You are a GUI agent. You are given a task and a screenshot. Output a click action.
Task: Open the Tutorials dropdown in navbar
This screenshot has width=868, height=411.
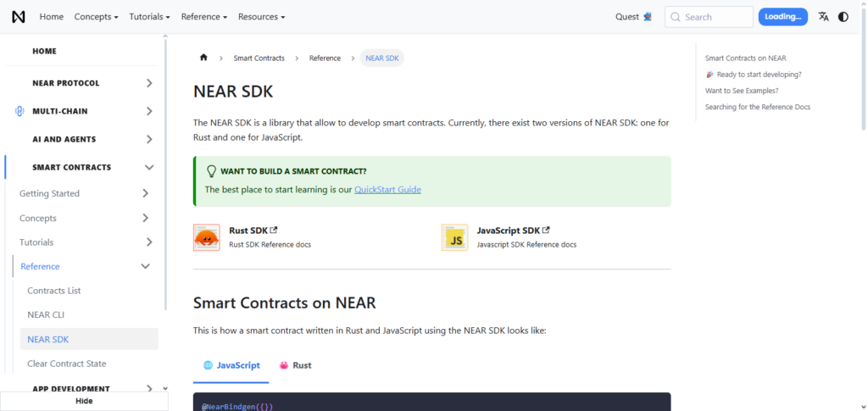point(149,17)
